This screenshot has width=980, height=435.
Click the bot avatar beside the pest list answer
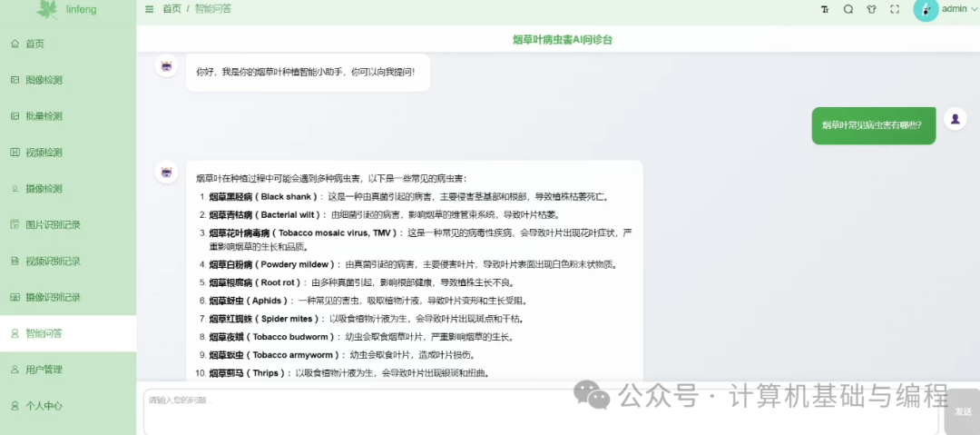(x=166, y=173)
